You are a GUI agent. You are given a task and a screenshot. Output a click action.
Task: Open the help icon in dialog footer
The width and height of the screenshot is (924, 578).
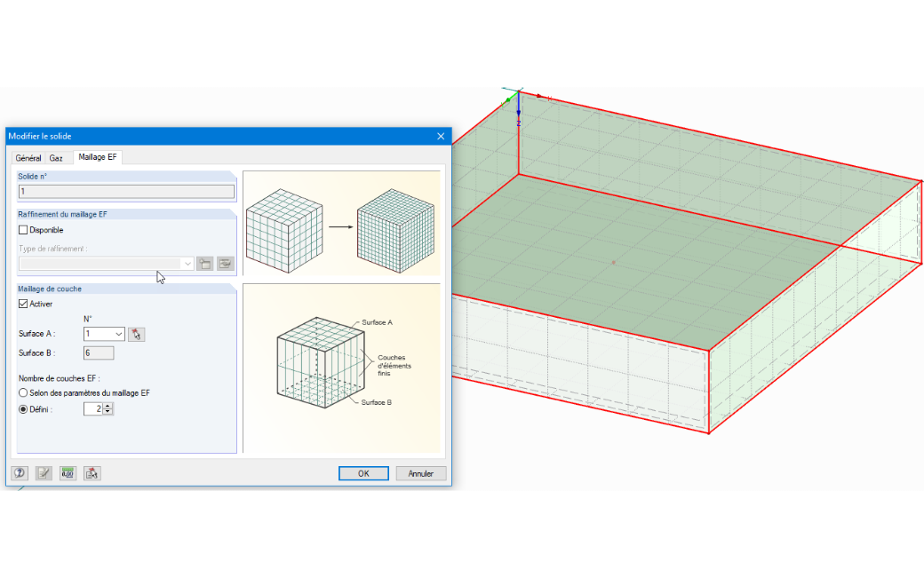coord(20,473)
